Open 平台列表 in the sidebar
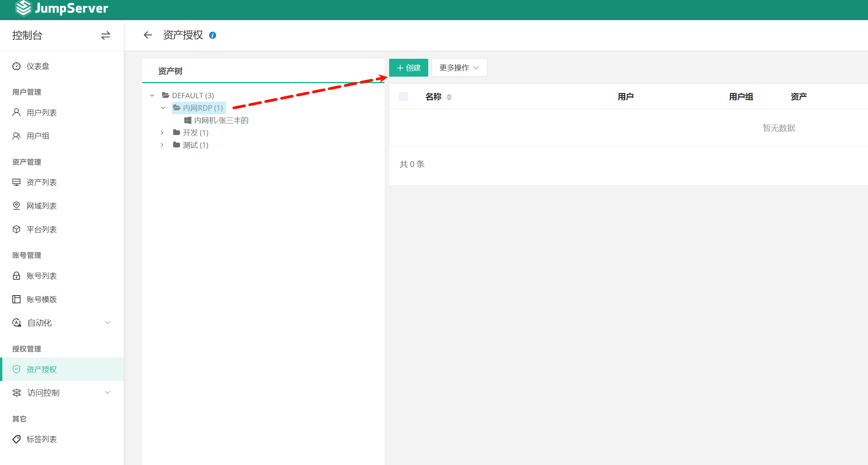868x465 pixels. (41, 229)
